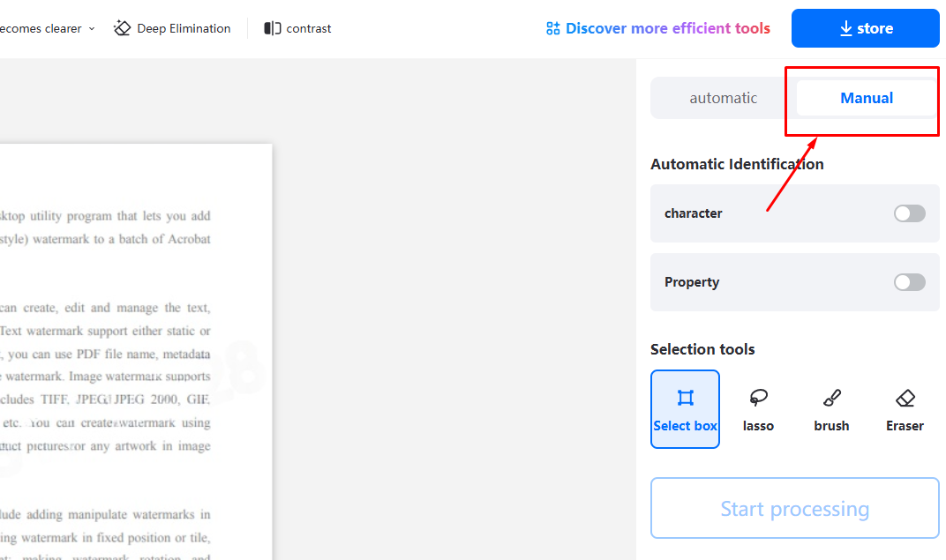Viewport: 946px width, 560px height.
Task: Click the blue store button label
Action: point(875,28)
